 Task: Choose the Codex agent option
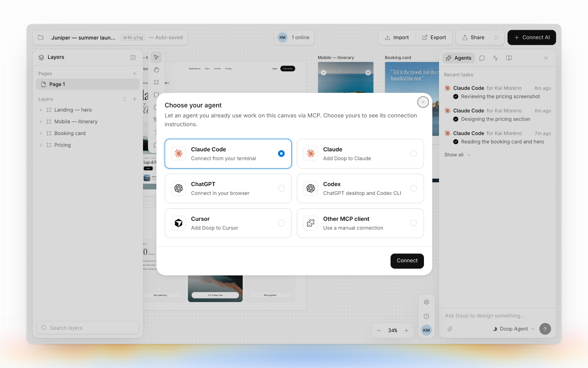click(x=360, y=188)
